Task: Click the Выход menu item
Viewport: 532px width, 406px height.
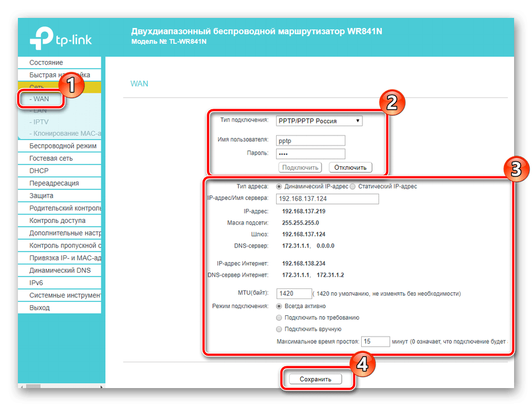Action: [40, 307]
